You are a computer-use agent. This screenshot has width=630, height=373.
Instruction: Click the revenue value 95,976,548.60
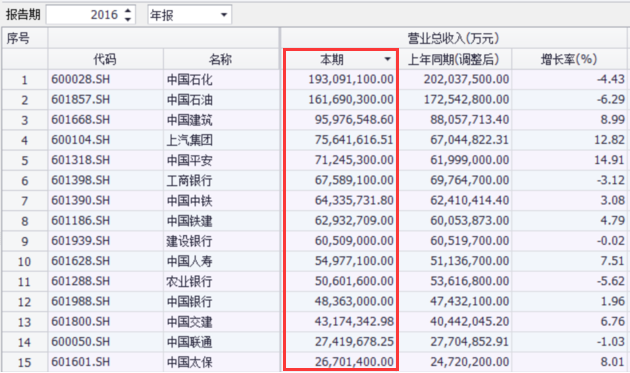click(354, 119)
